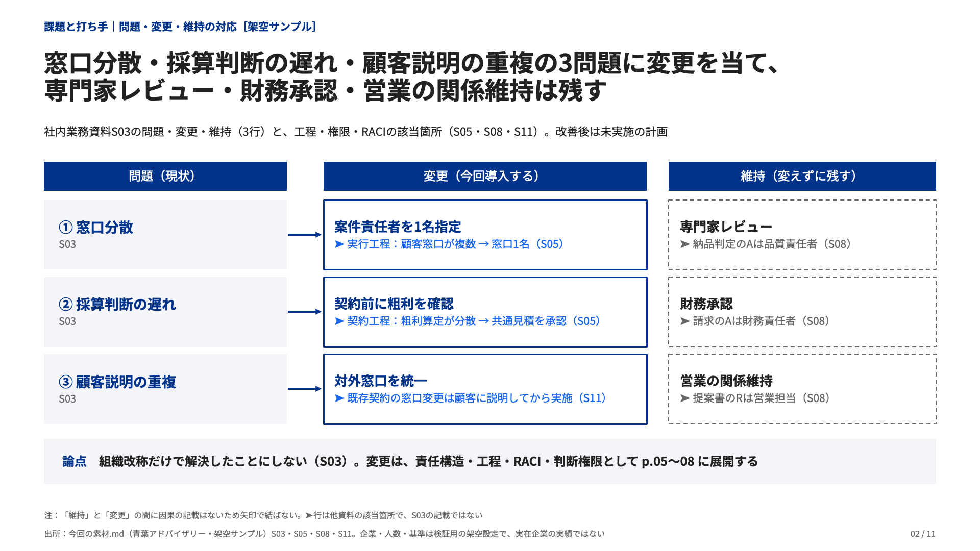Click the dashed 財務承認 box

[x=802, y=312]
